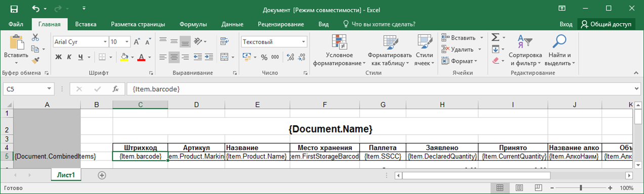Switch to Разметка страницы tab
The width and height of the screenshot is (644, 194).
pyautogui.click(x=138, y=24)
